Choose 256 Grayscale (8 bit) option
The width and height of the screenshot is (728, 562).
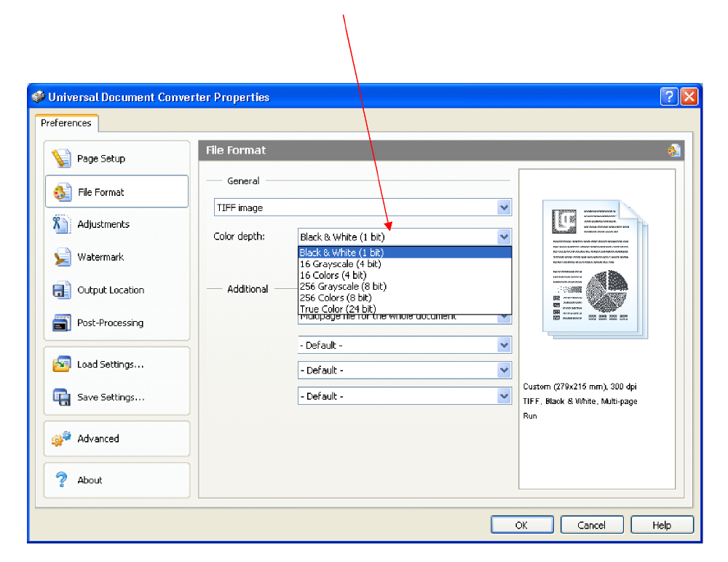coord(404,286)
